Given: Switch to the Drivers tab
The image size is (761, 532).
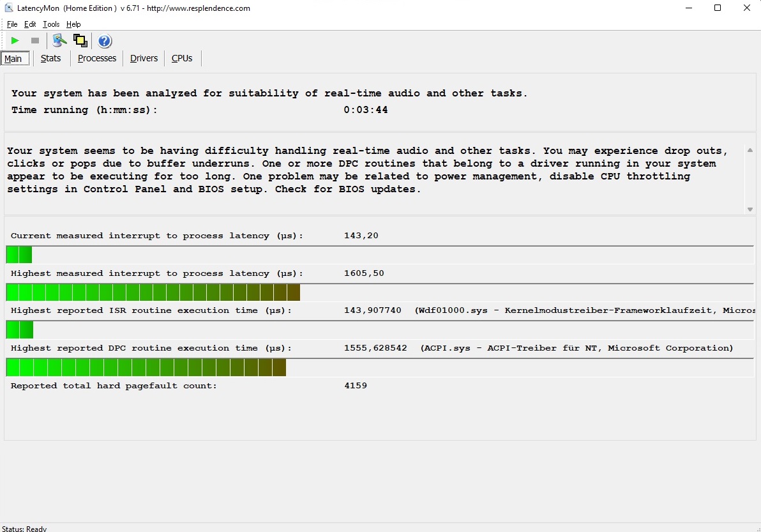Looking at the screenshot, I should pyautogui.click(x=144, y=58).
